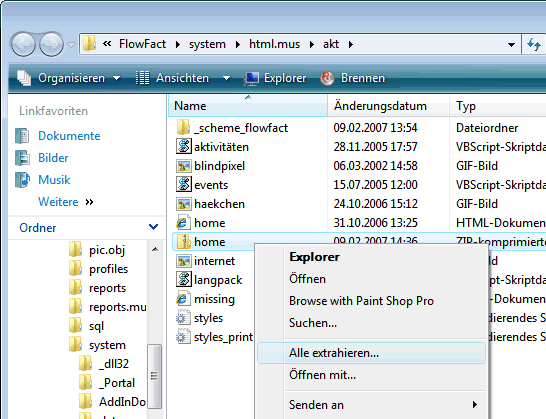Open Bilder favorite link
The image size is (546, 419).
(53, 158)
